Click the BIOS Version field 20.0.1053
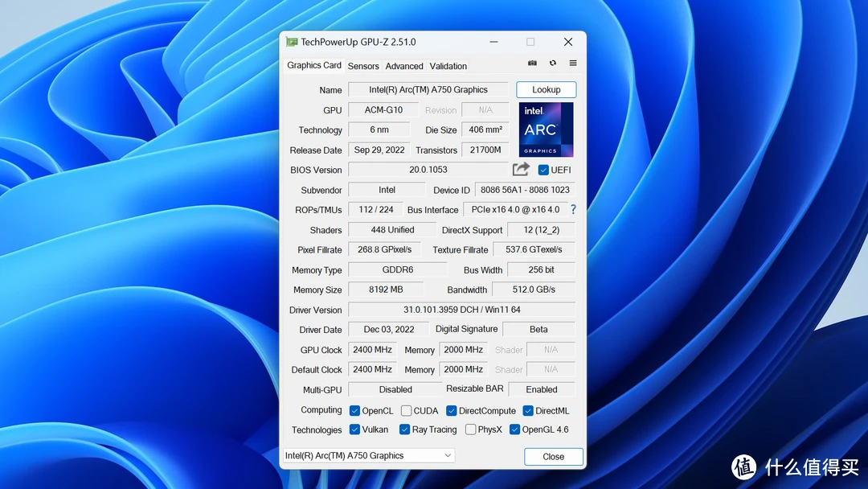 (x=428, y=170)
